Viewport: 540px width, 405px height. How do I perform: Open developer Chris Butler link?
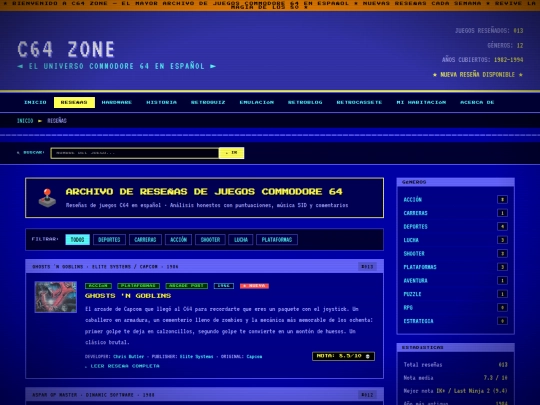coord(128,356)
